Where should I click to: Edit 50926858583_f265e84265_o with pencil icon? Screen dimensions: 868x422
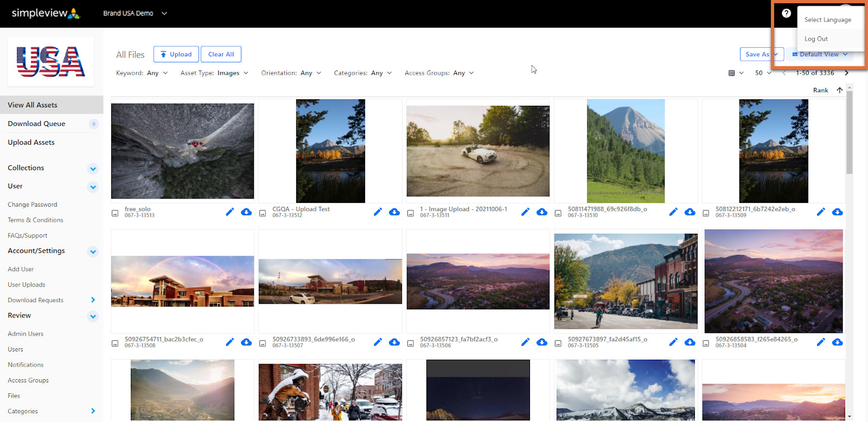821,342
